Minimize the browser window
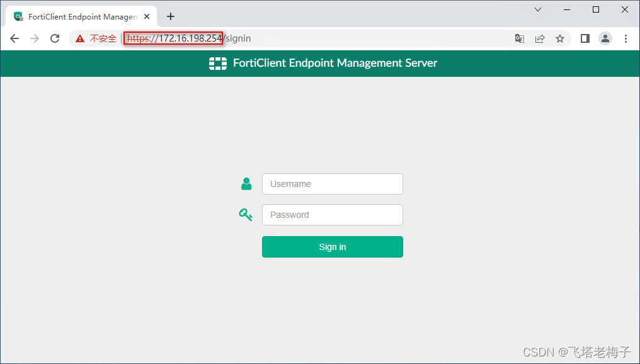640x364 pixels. 567,9
